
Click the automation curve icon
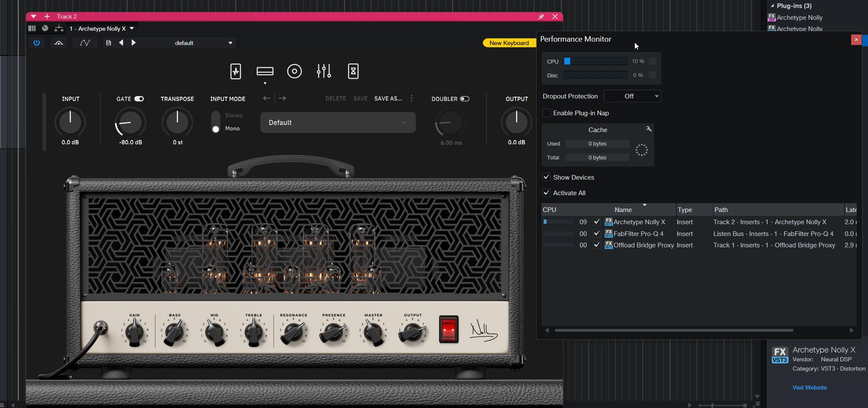click(85, 43)
